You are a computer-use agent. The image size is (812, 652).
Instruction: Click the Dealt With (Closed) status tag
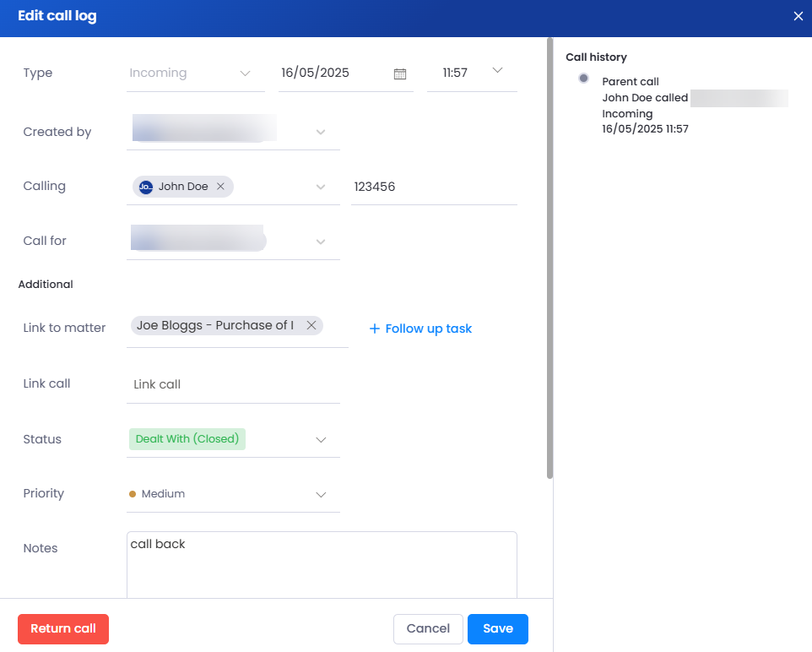(x=187, y=439)
